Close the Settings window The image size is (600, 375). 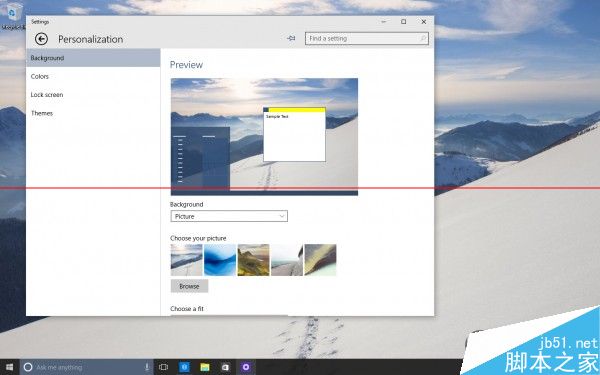click(x=424, y=22)
